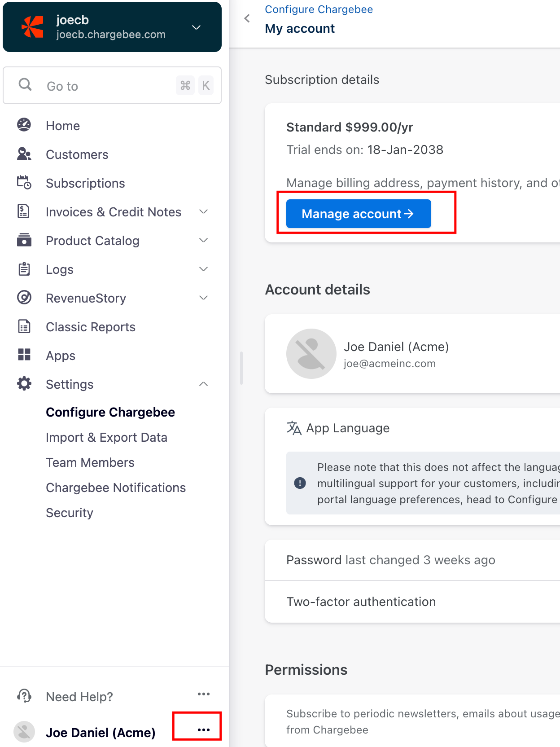Open the three-dot menu beside Joe Daniel
This screenshot has height=747, width=560.
[x=204, y=730]
